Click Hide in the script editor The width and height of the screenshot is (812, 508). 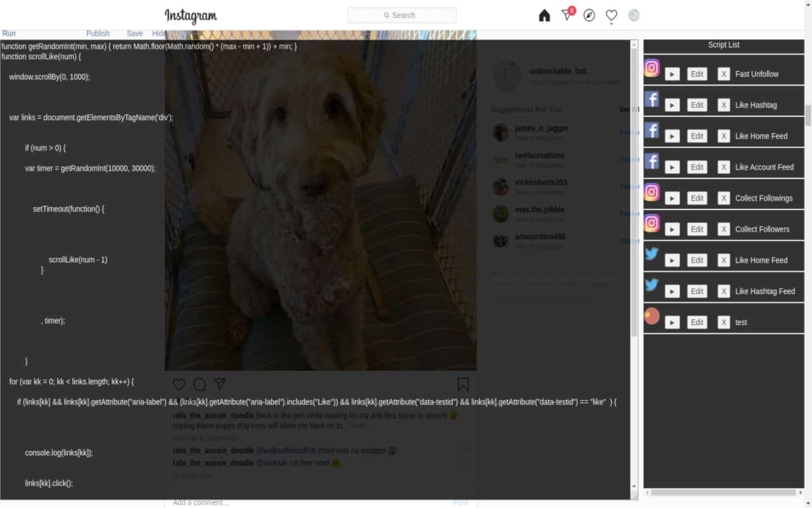(x=159, y=34)
